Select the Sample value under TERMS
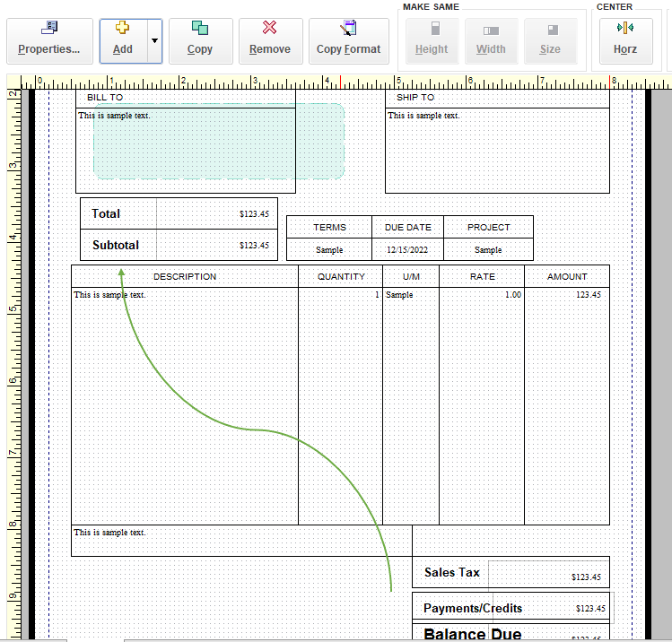672x642 pixels. point(329,249)
